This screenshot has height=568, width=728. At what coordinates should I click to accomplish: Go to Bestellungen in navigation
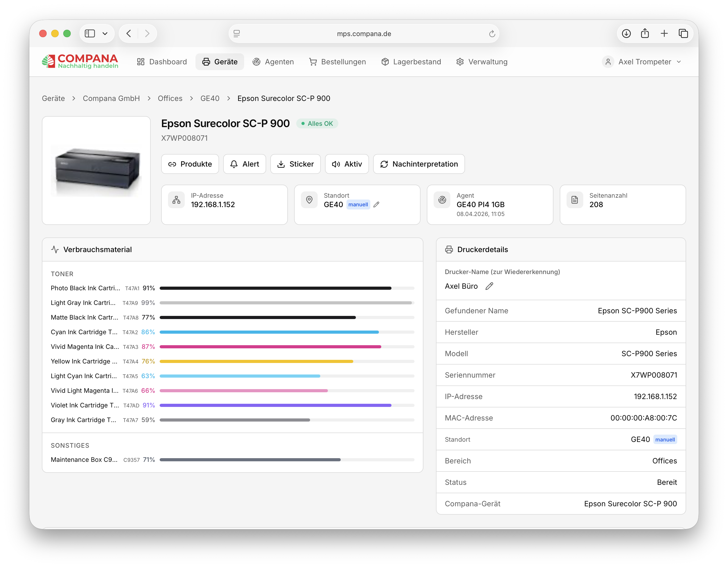(337, 62)
